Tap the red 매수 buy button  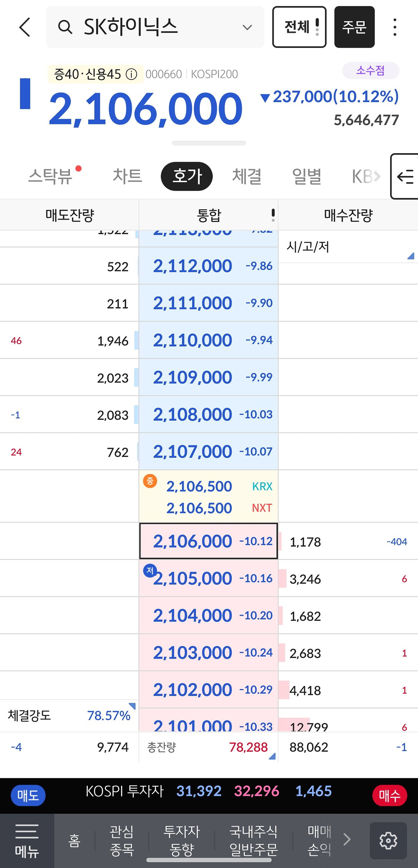(390, 796)
